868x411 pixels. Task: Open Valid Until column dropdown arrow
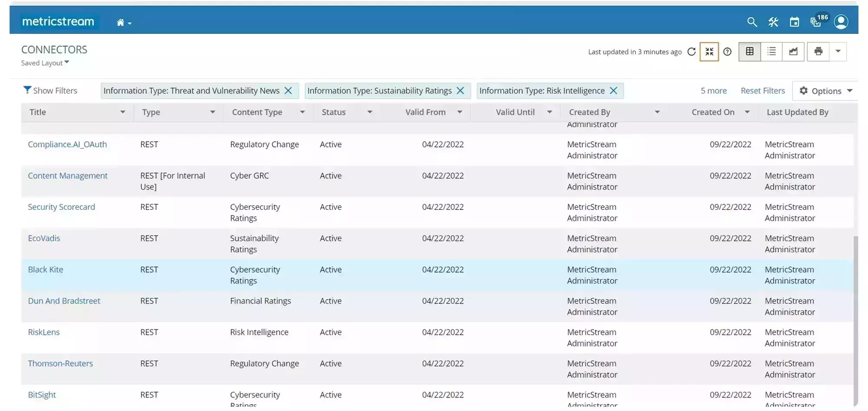tap(549, 112)
